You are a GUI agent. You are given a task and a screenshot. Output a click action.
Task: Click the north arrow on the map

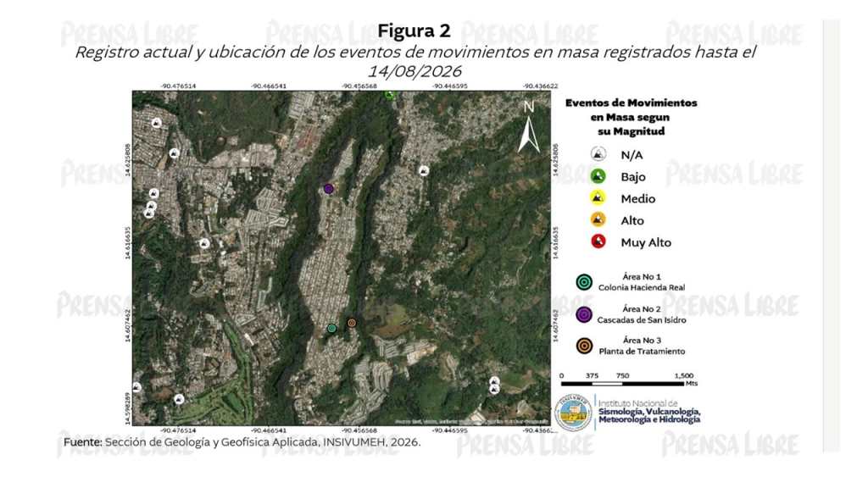(529, 127)
